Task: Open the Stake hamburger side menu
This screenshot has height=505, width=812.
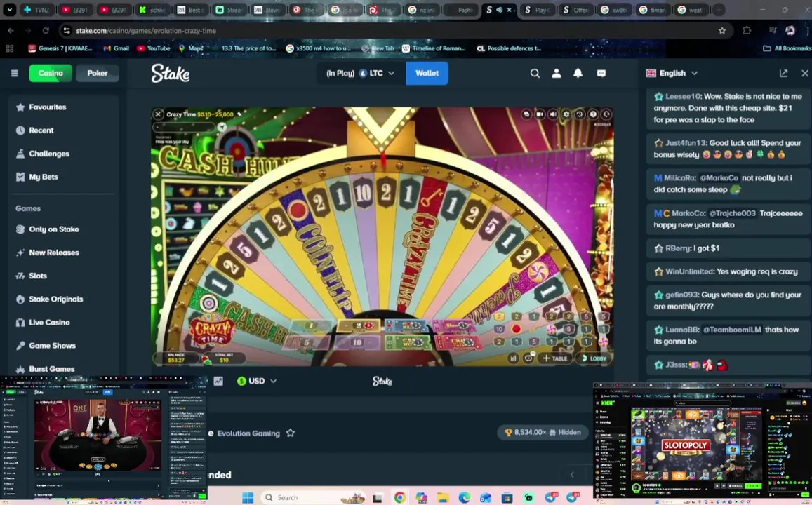Action: pos(15,73)
